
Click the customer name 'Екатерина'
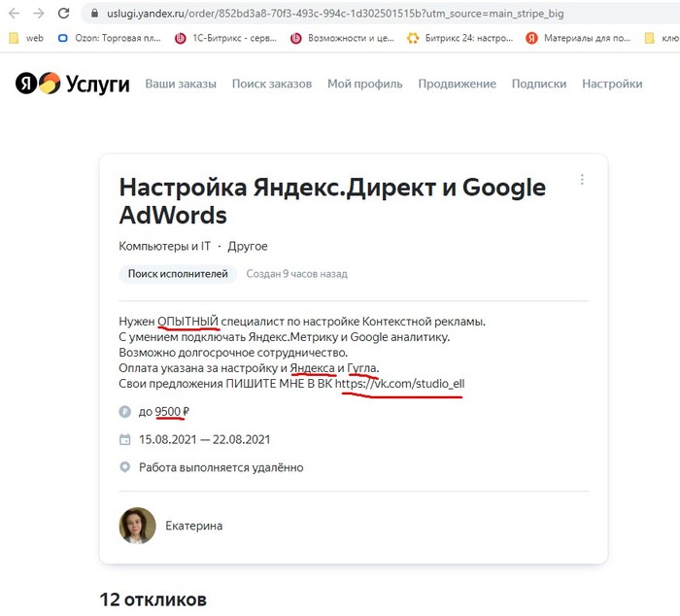click(x=194, y=526)
